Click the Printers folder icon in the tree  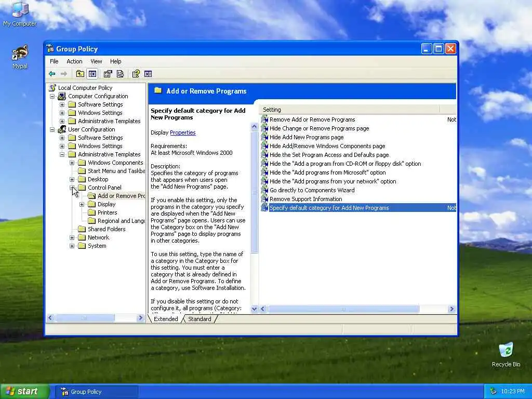tap(91, 212)
